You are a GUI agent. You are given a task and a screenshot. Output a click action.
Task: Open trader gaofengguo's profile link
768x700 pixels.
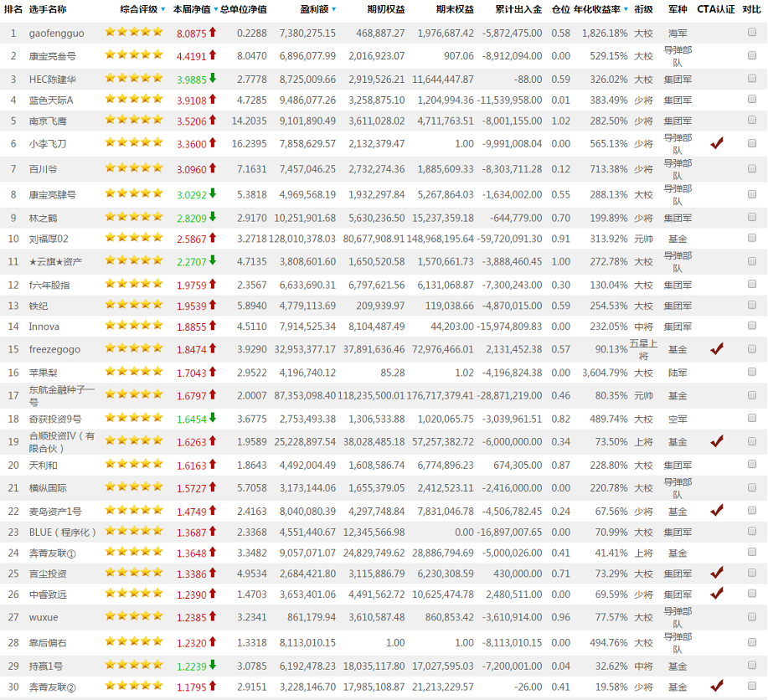click(x=56, y=33)
